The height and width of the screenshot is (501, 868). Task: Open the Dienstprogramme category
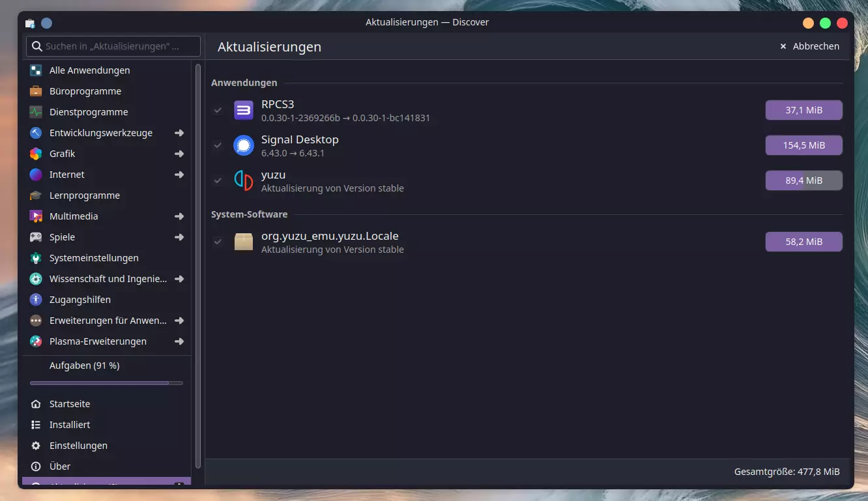(x=107, y=112)
